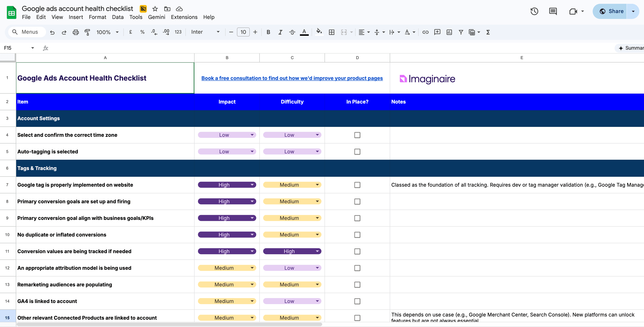644x327 pixels.
Task: Click the Summarise button with sparkle
Action: point(630,48)
